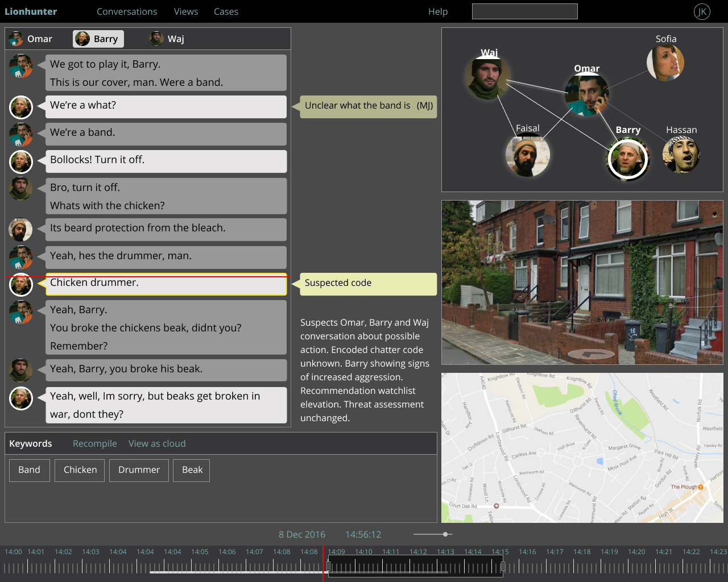Focus the top search input field
The image size is (728, 582).
(525, 11)
